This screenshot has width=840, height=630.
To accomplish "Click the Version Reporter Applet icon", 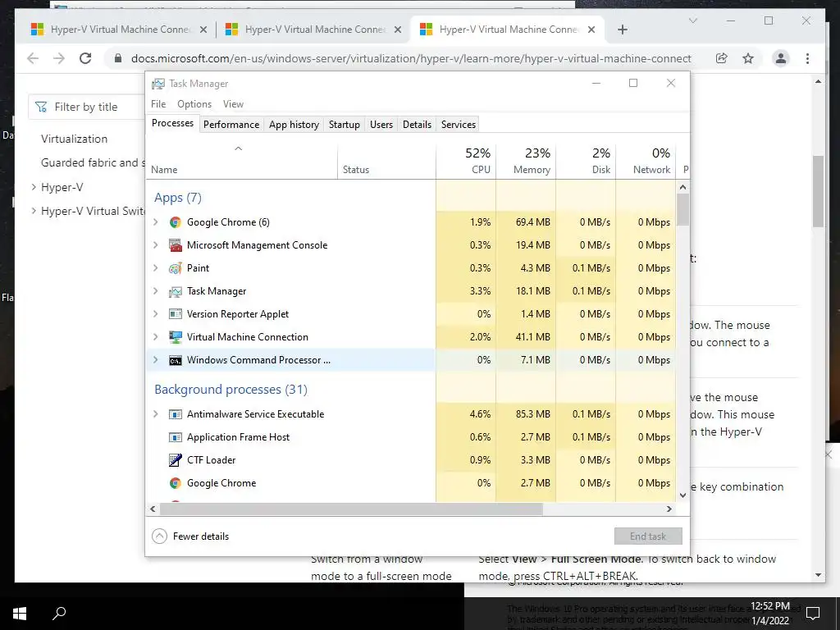I will (x=176, y=314).
